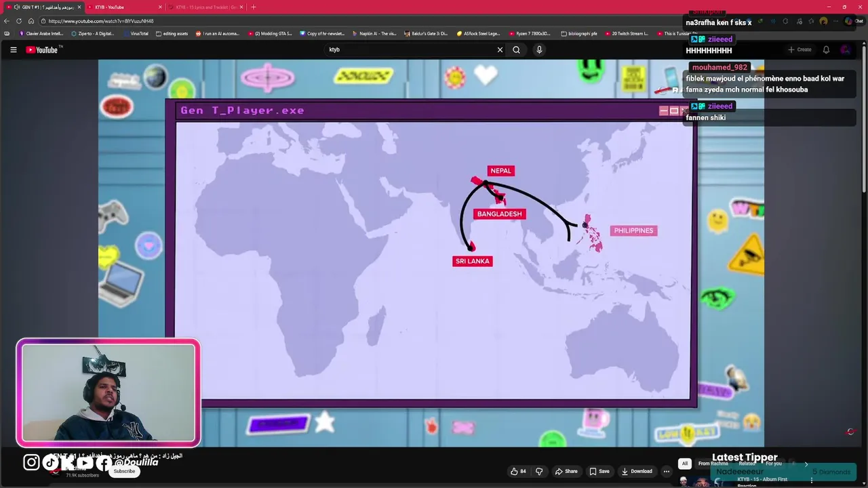Select the 'From Rachma' filter chip
This screenshot has width=868, height=488.
pyautogui.click(x=713, y=464)
